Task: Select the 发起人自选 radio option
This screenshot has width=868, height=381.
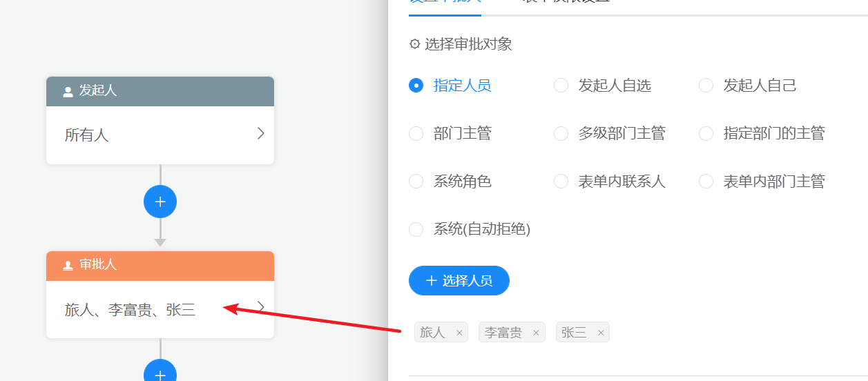Action: pos(561,86)
